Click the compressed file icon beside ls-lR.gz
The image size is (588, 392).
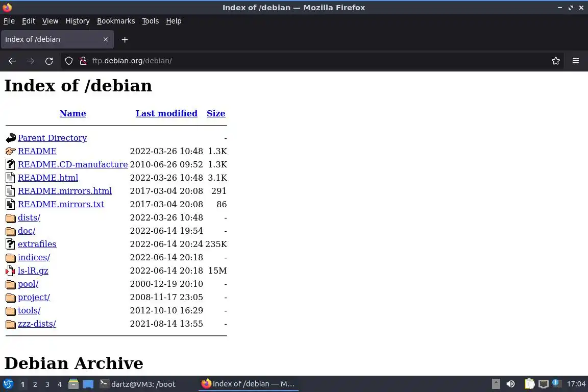tap(11, 271)
